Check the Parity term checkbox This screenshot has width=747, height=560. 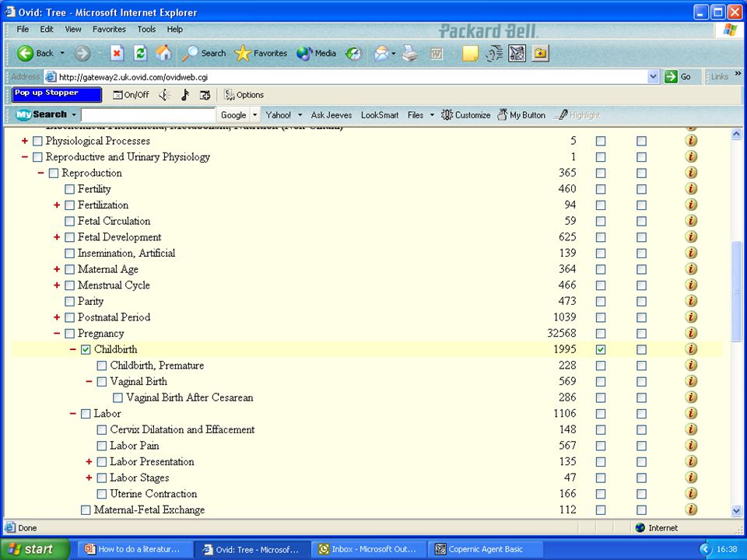tap(69, 302)
